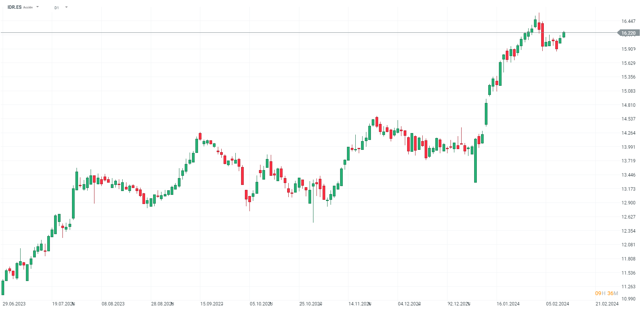Image resolution: width=644 pixels, height=310 pixels.
Task: Pick the 05.02.2024 date marker
Action: [558, 304]
